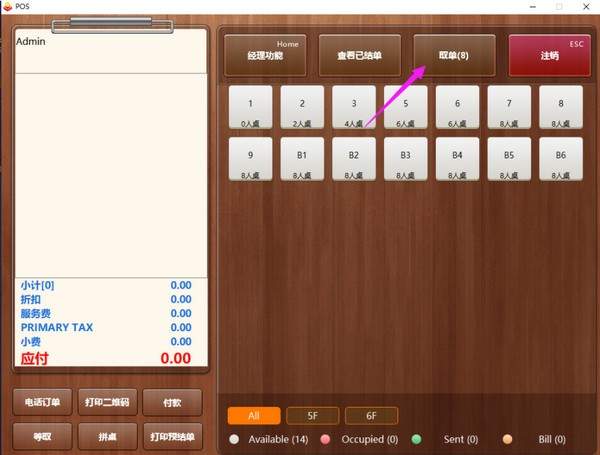Click the Occupied (0) status label
600x455 pixels.
[x=370, y=439]
